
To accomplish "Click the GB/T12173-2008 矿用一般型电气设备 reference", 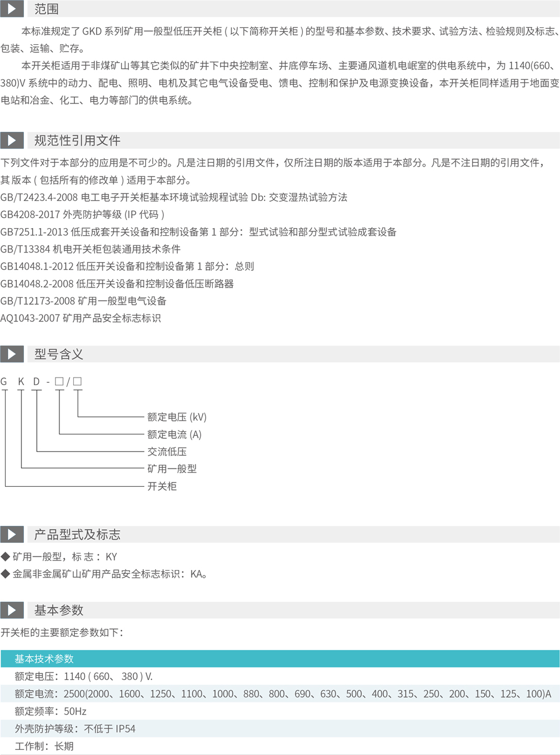I will point(83,301).
